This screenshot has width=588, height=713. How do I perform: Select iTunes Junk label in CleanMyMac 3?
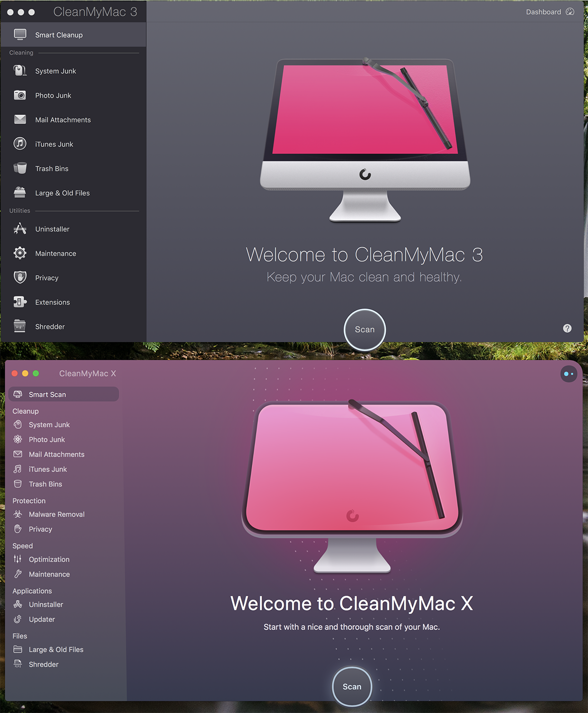[x=54, y=144]
